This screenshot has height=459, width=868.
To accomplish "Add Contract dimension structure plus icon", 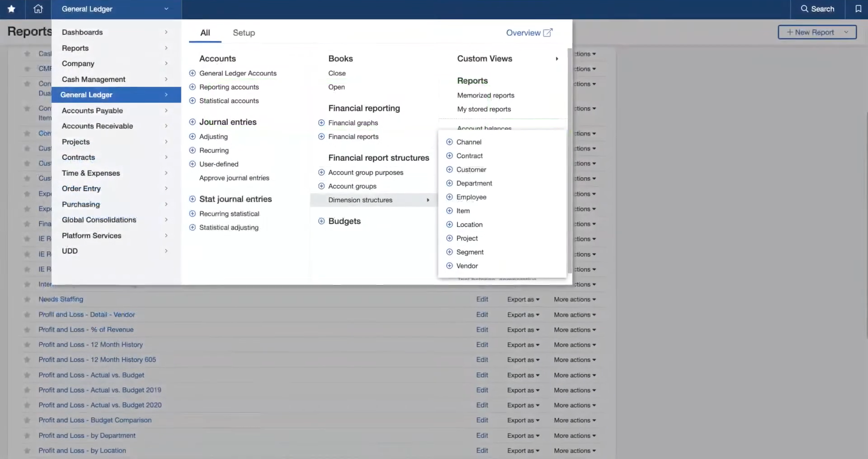I will [449, 156].
